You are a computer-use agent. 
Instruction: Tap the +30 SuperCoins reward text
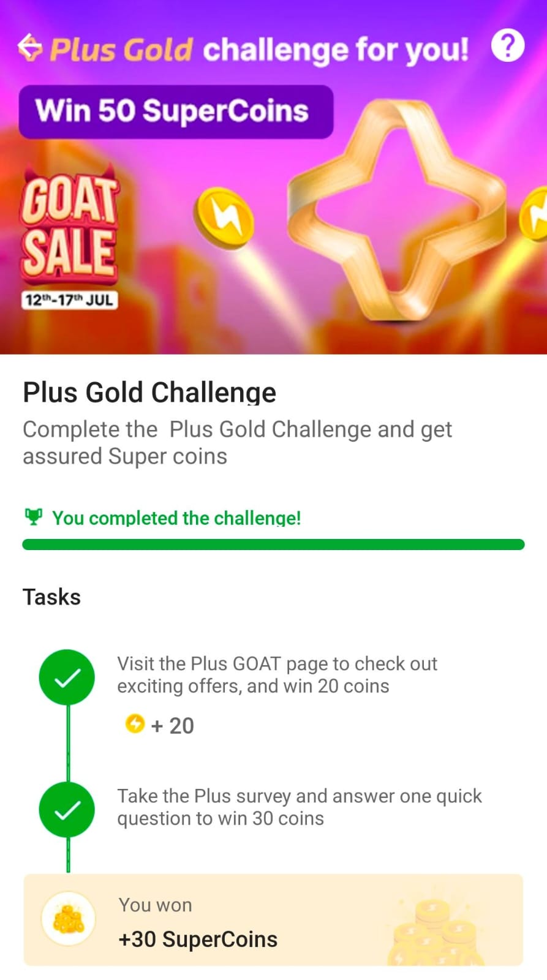click(198, 939)
